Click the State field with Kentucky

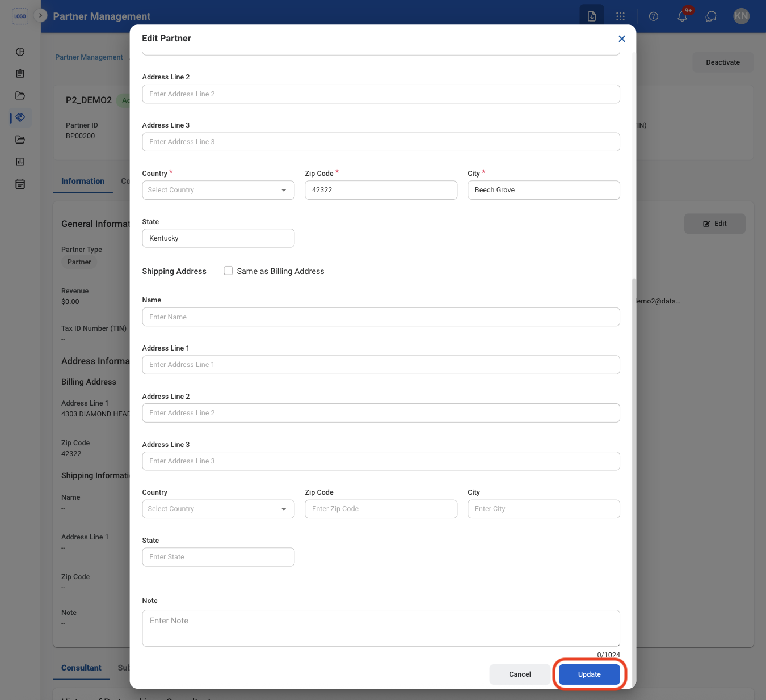tap(218, 238)
